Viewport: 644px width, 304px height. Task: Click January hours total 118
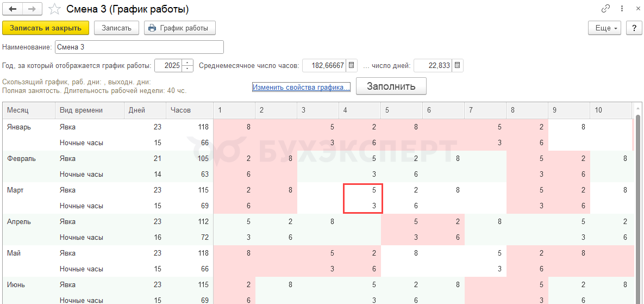click(189, 127)
